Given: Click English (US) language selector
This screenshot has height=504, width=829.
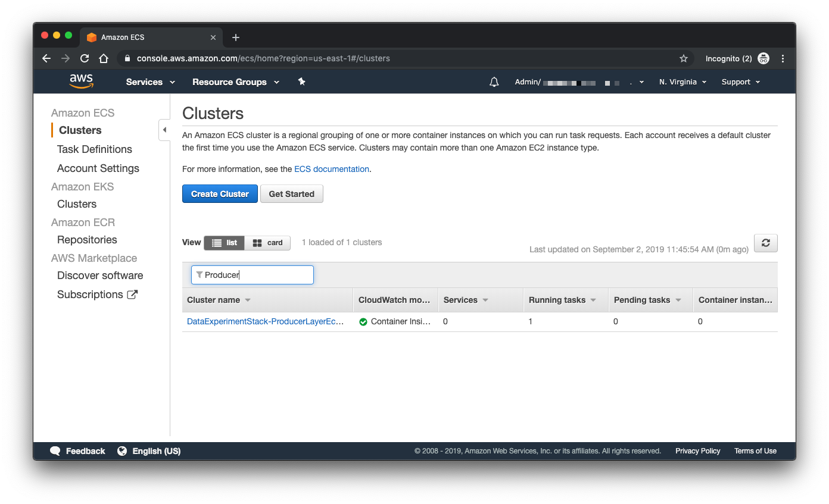Looking at the screenshot, I should pos(149,451).
